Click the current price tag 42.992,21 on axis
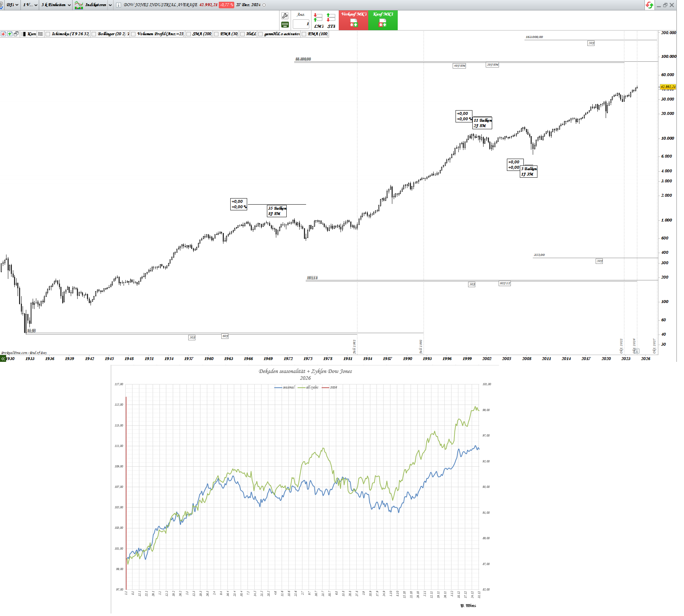Screen dimensions: 684x616 (x=668, y=87)
